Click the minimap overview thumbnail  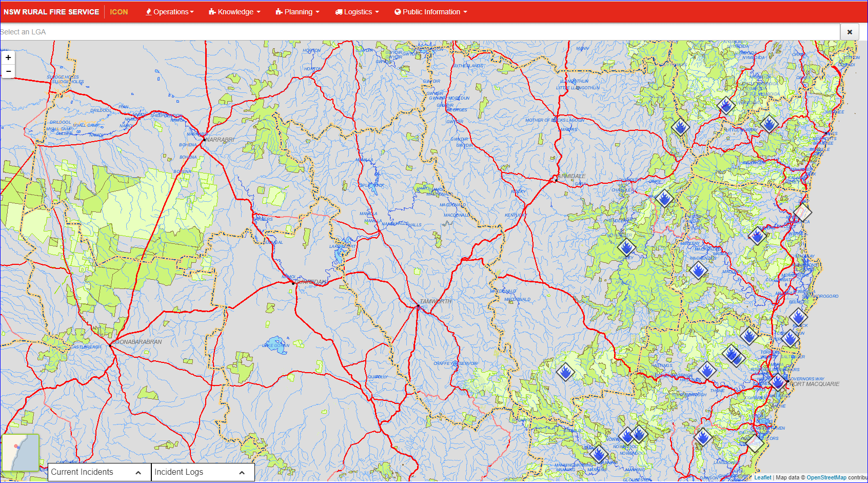tap(21, 453)
